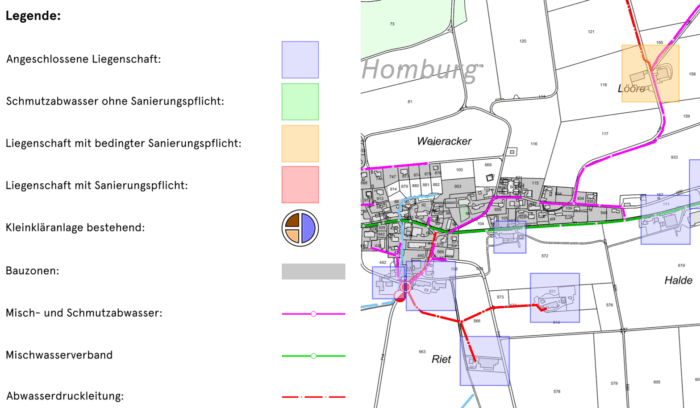This screenshot has height=408, width=700.
Task: Select the blue parcel above the Riet label
Action: click(x=484, y=360)
